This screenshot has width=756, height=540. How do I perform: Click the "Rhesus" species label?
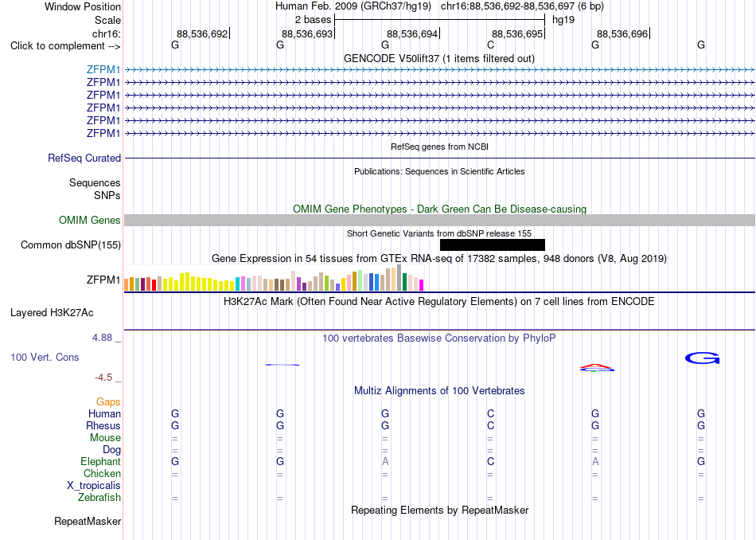point(103,425)
